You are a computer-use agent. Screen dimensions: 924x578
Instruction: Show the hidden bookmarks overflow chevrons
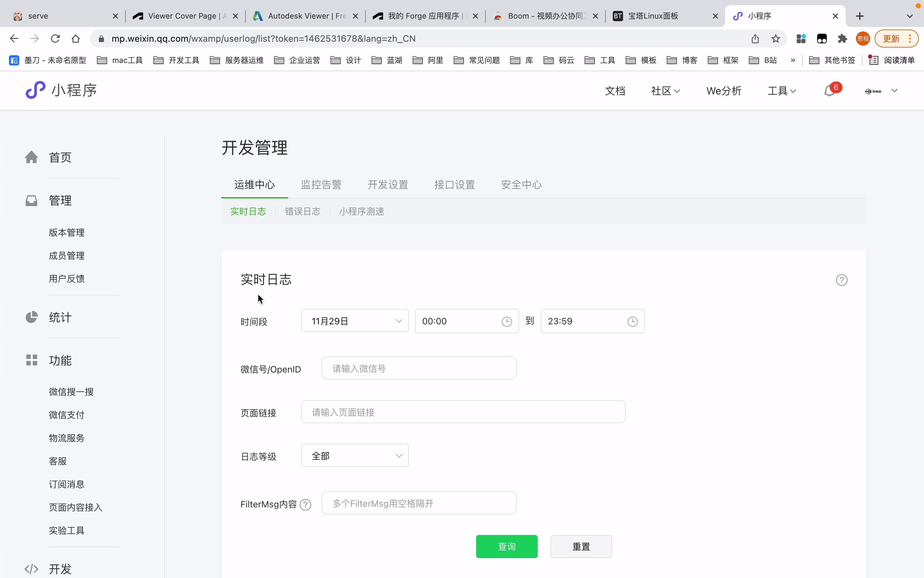click(793, 60)
